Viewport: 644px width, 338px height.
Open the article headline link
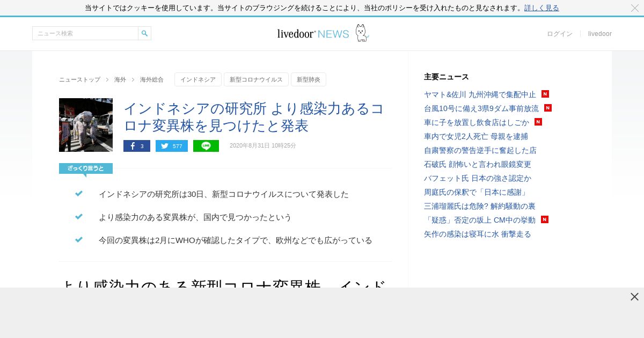pyautogui.click(x=254, y=117)
